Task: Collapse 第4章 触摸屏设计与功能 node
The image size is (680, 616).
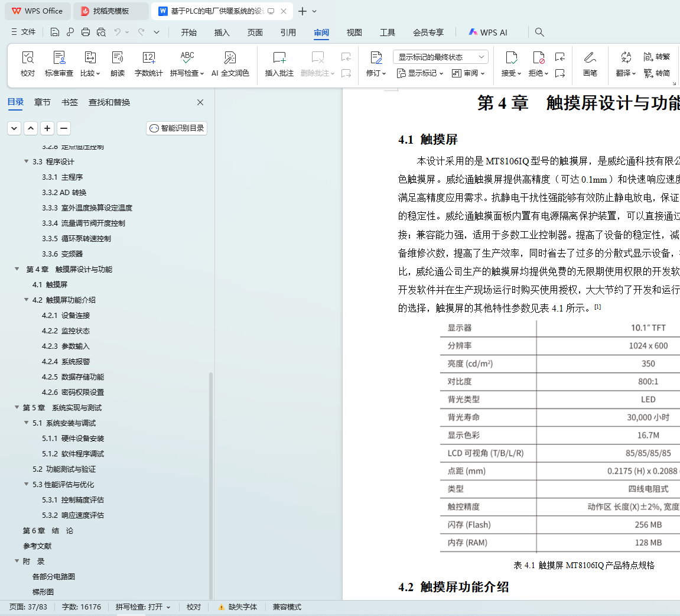Action: [x=17, y=269]
